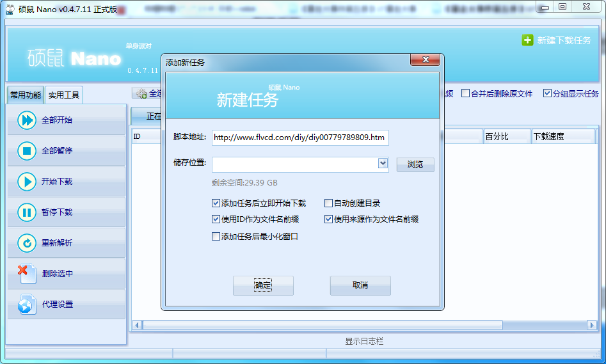Click horizontal scrollbar right arrow

pyautogui.click(x=592, y=326)
